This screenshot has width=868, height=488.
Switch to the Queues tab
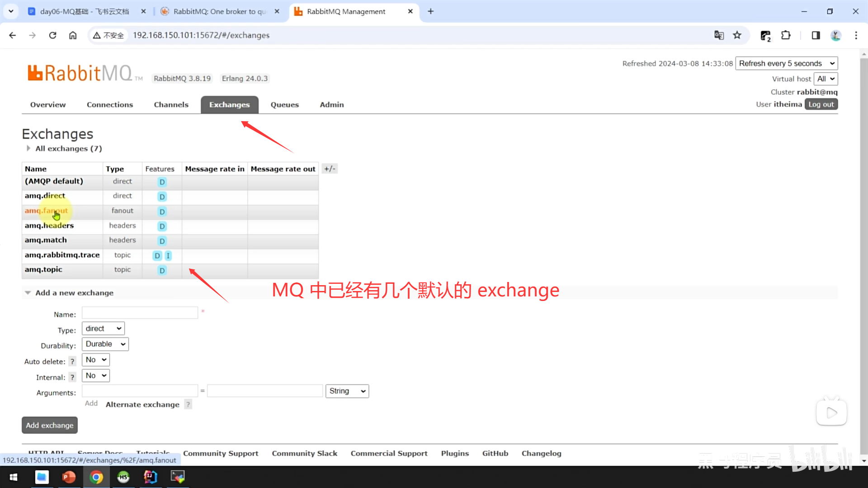click(284, 105)
